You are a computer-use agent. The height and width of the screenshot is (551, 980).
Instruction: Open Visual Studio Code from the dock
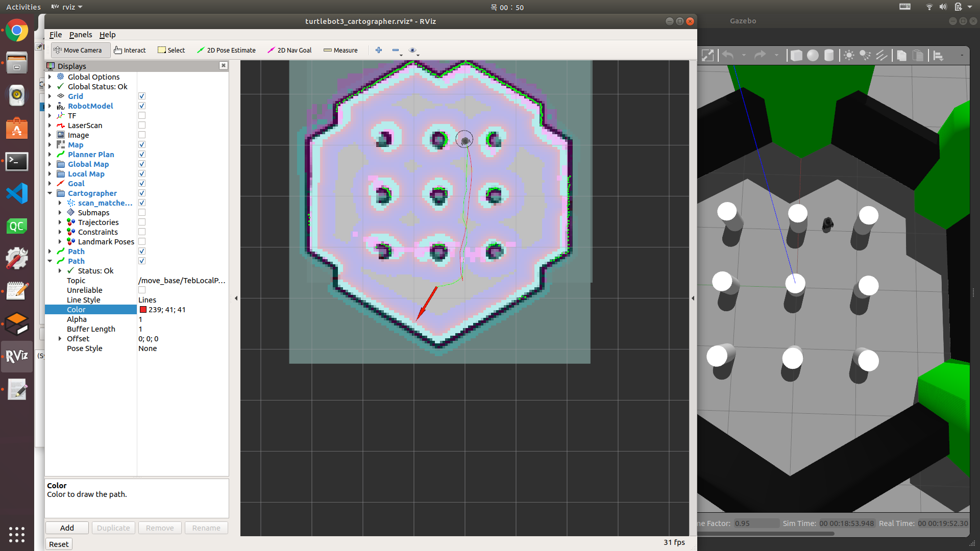point(17,193)
